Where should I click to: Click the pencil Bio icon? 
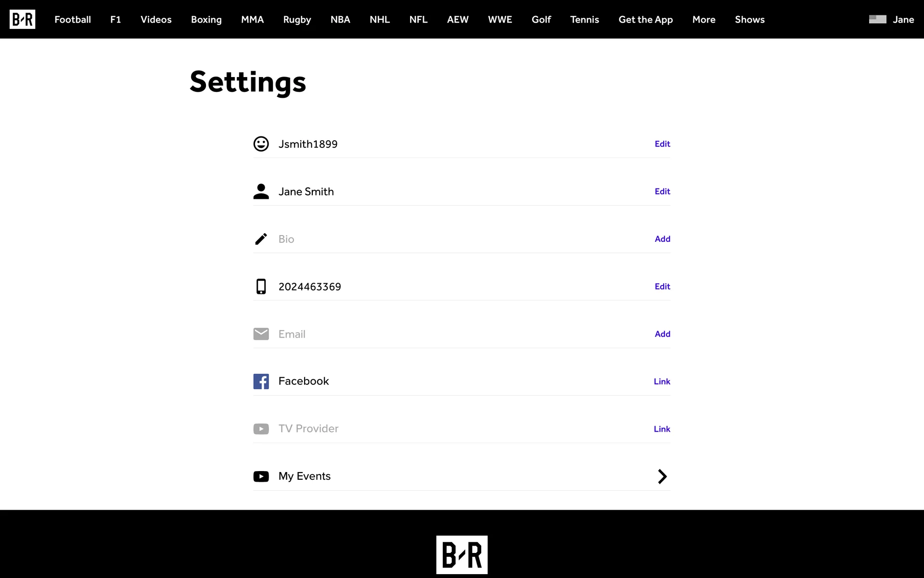261,239
